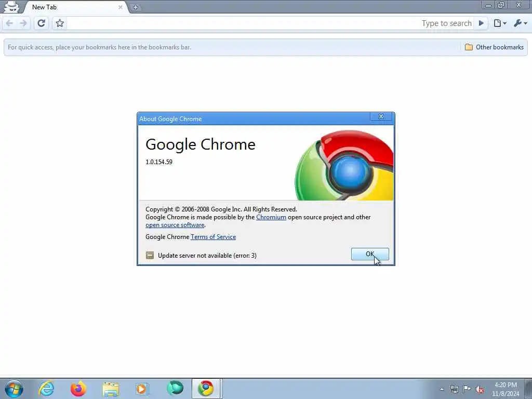This screenshot has height=399, width=532.
Task: Open Windows Media Player from the taskbar
Action: (142, 389)
